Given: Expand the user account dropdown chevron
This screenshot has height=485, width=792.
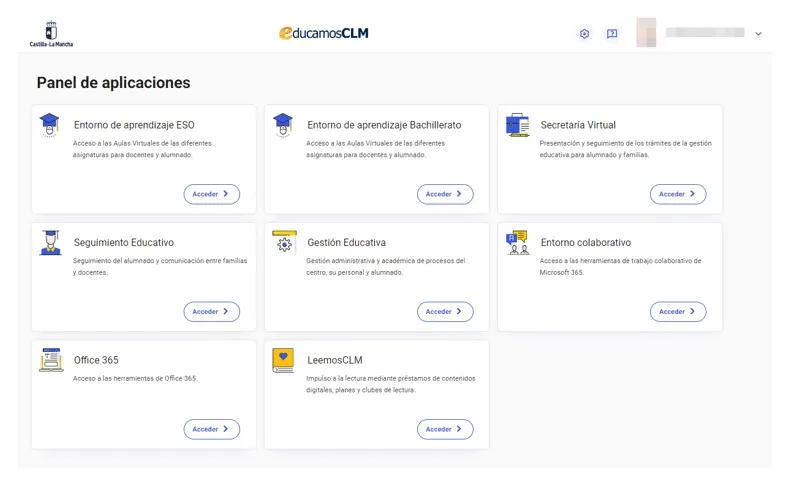Looking at the screenshot, I should click(758, 34).
